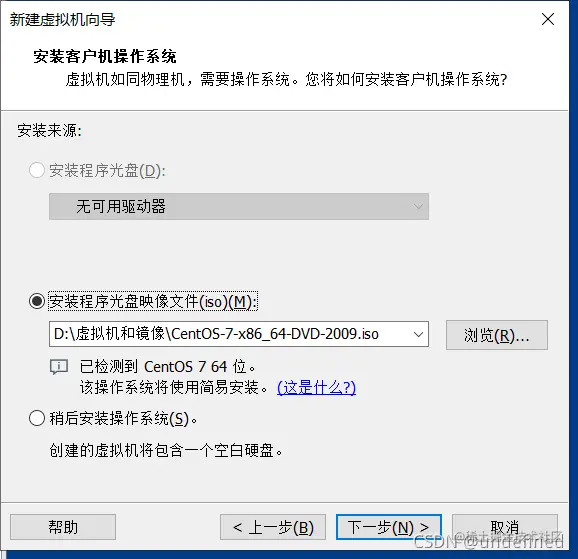Proceed with 下一步(N) > button
Viewport: 578px width, 559px height.
[389, 527]
